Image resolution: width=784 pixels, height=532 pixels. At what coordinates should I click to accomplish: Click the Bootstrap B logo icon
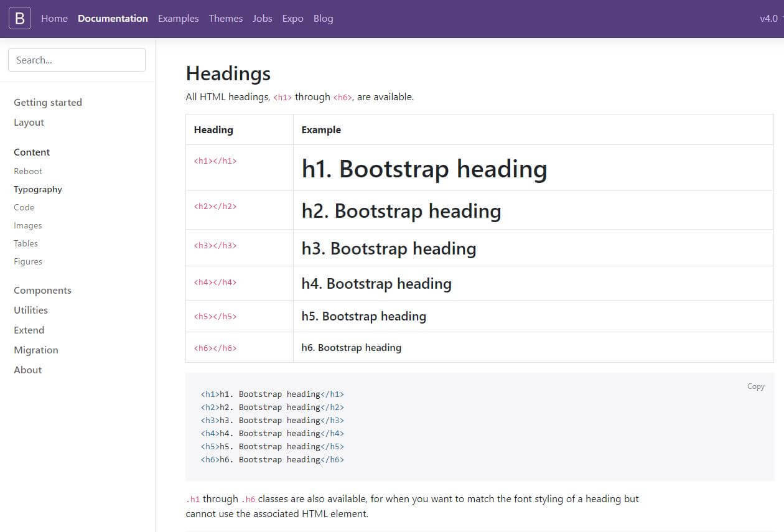point(19,19)
